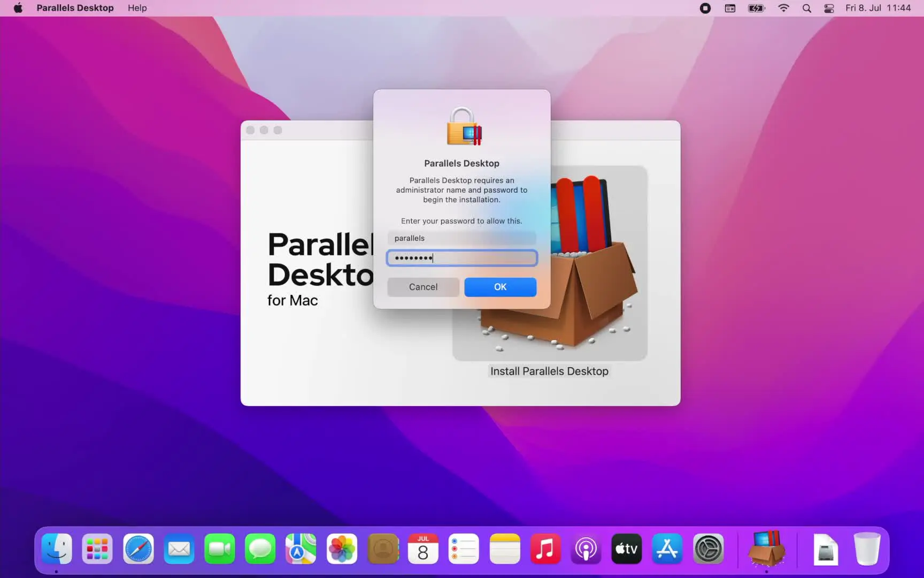Launch the App Store from the Dock

tap(667, 549)
